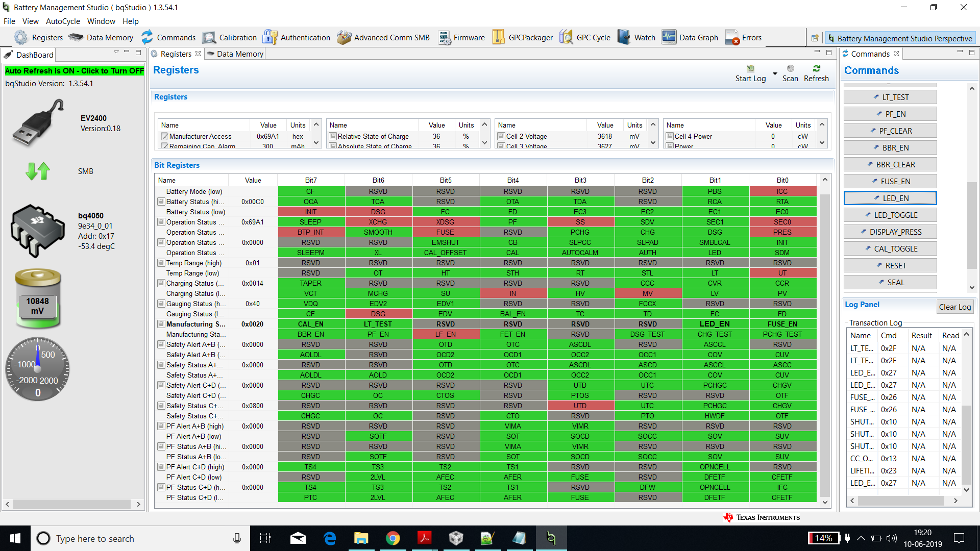
Task: Open the Firmware tool
Action: pyautogui.click(x=461, y=38)
